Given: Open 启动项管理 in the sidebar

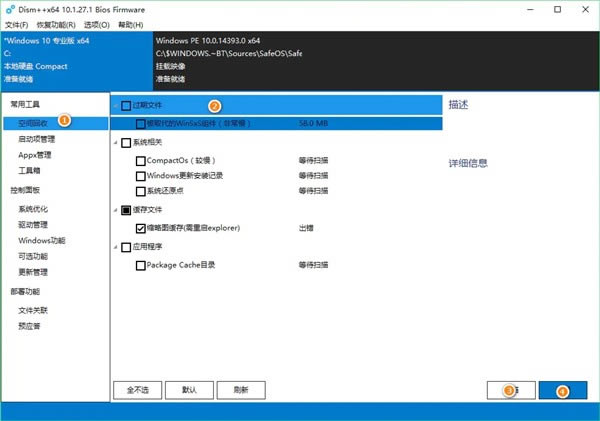Looking at the screenshot, I should pos(37,139).
